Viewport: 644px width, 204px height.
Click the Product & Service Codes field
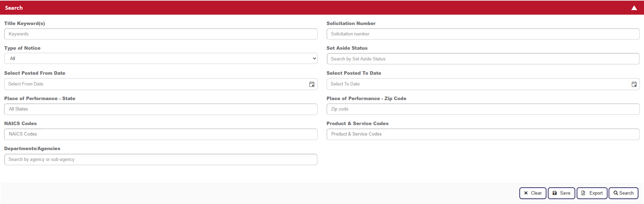483,134
